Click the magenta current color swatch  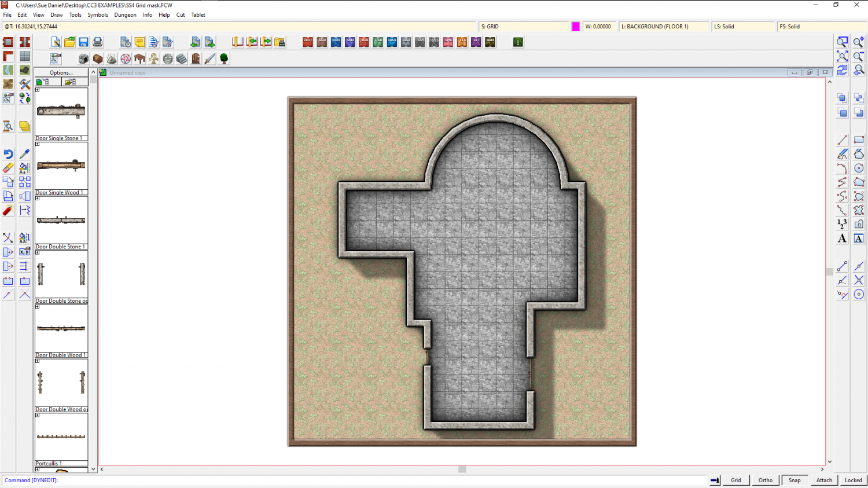click(576, 27)
